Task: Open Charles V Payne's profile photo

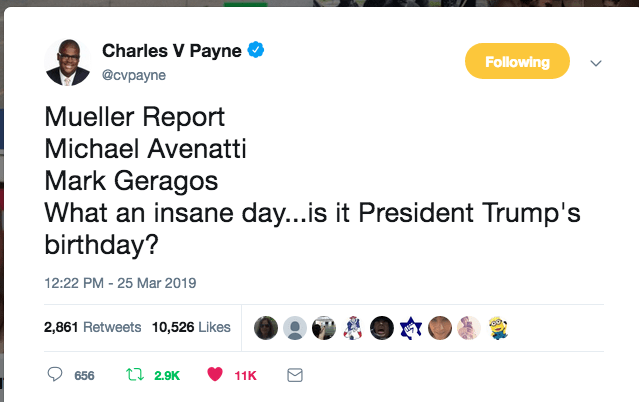Action: coord(67,62)
